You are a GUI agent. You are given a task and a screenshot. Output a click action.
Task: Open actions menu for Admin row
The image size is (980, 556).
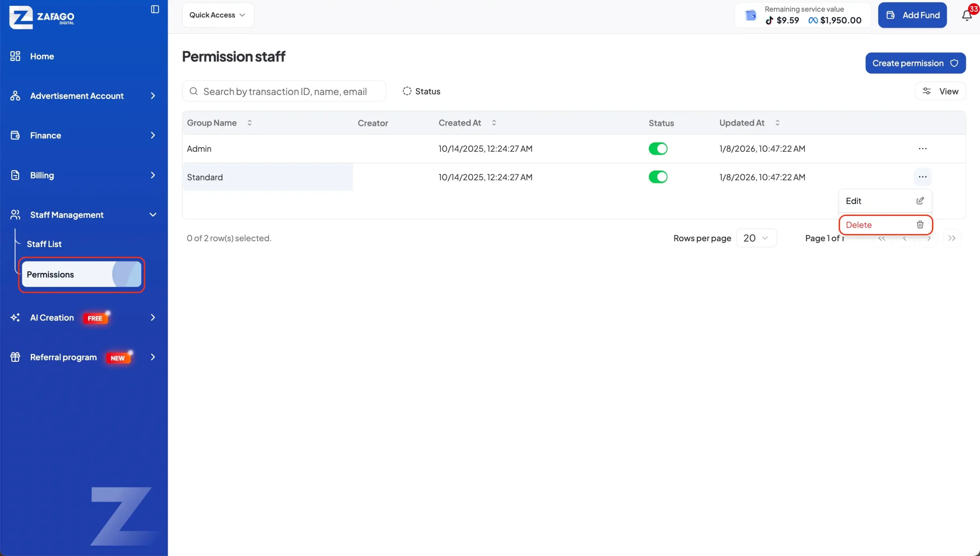pos(923,149)
